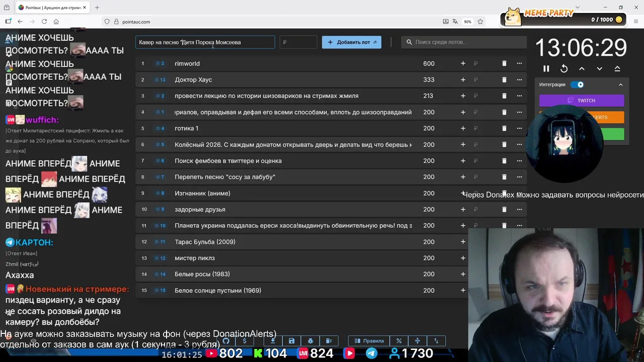The image size is (644, 362).
Task: Click the Поиск среди лотов search box
Action: pos(464,42)
